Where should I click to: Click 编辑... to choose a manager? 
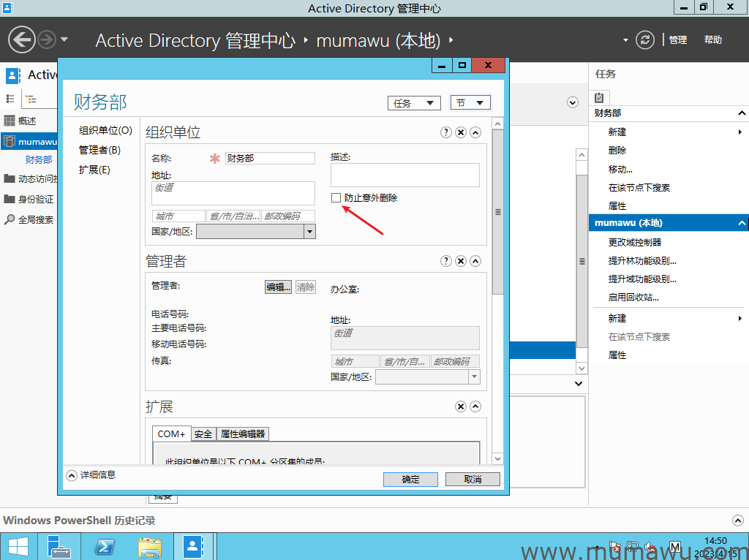click(x=278, y=287)
